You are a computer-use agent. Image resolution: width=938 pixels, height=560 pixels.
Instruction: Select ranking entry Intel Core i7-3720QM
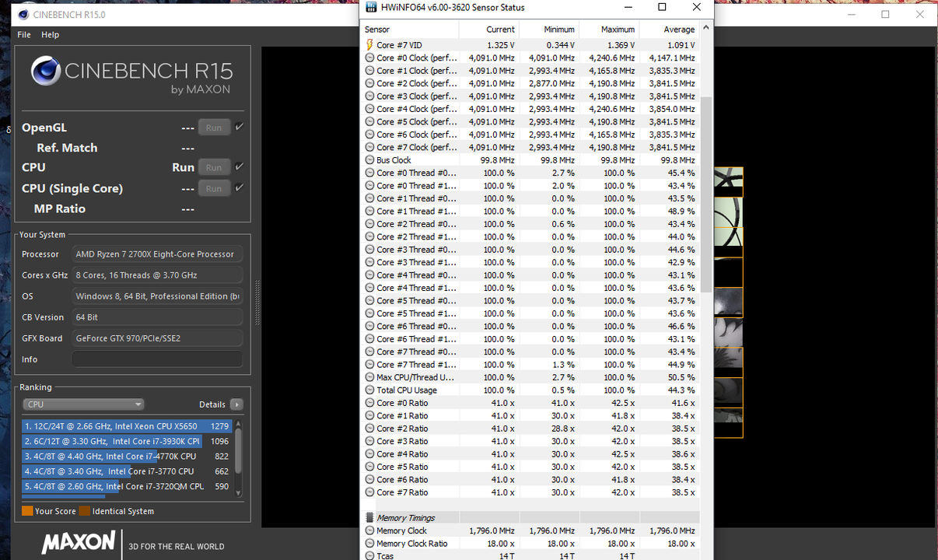click(126, 486)
